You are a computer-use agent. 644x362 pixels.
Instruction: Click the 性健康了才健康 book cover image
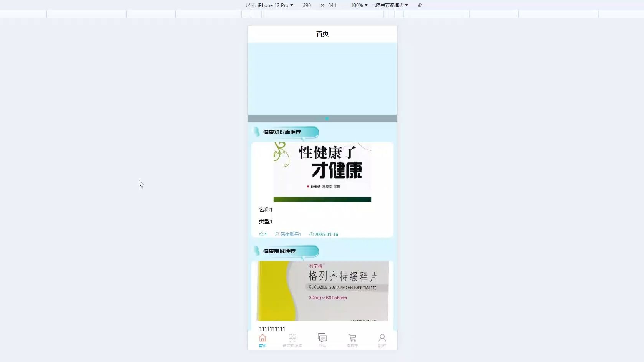click(322, 172)
